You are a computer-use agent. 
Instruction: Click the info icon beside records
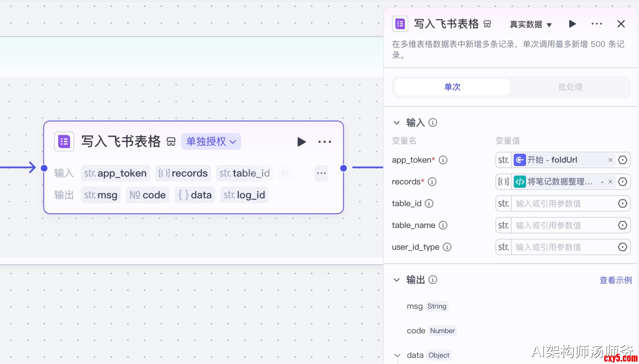tap(432, 182)
